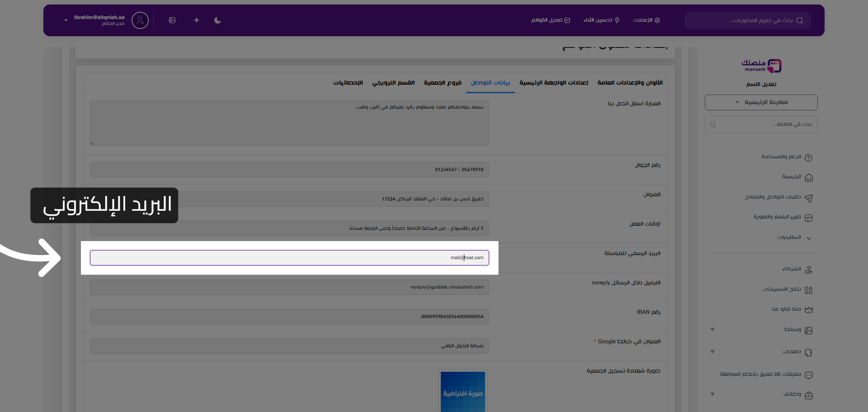The image size is (868, 412).
Task: Open تغيير الشعار والهوية sidebar icon
Action: pos(809,218)
